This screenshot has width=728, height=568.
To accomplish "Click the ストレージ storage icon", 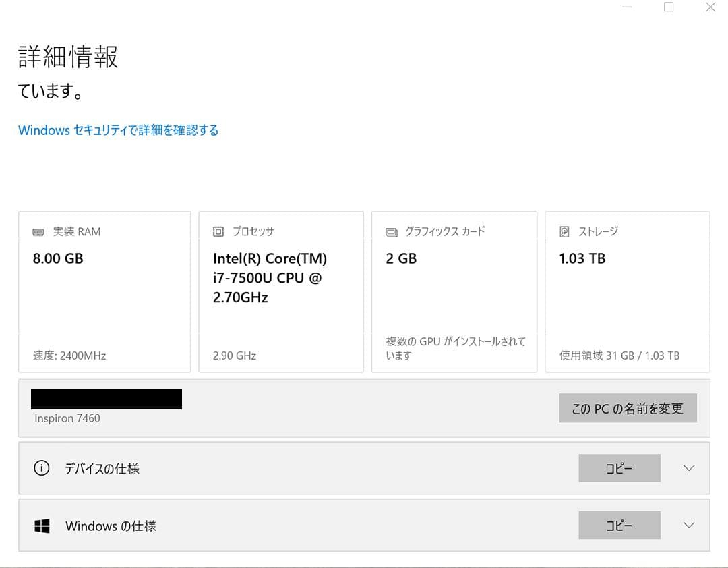I will pos(564,231).
